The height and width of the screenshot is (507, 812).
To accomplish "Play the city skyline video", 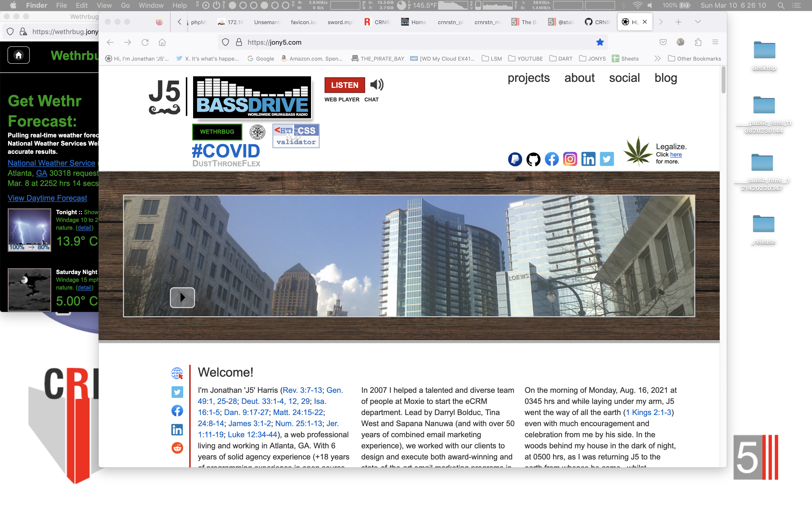I will pyautogui.click(x=182, y=297).
